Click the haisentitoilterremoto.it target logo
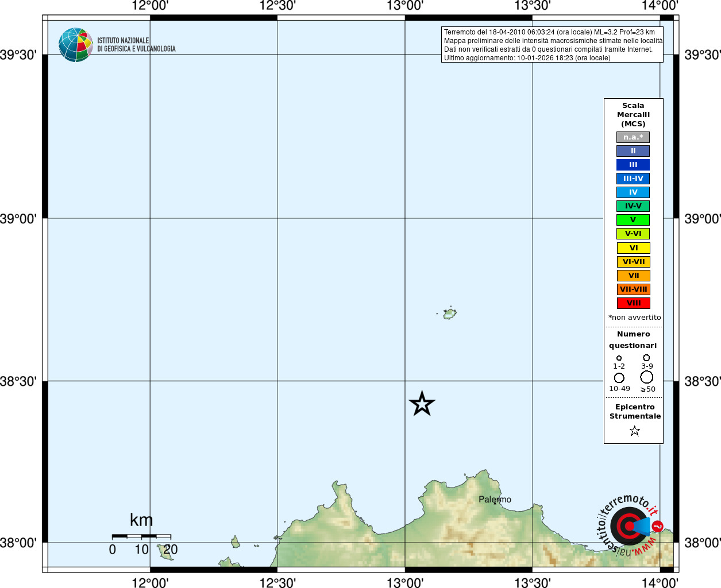 [x=630, y=525]
